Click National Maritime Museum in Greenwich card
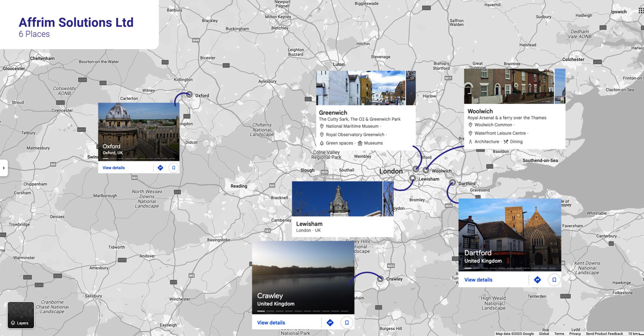Image resolution: width=644 pixels, height=336 pixels. 352,126
